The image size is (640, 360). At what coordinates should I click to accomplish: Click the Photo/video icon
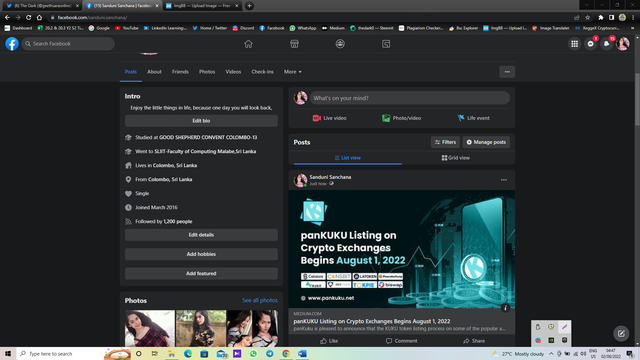click(x=386, y=118)
